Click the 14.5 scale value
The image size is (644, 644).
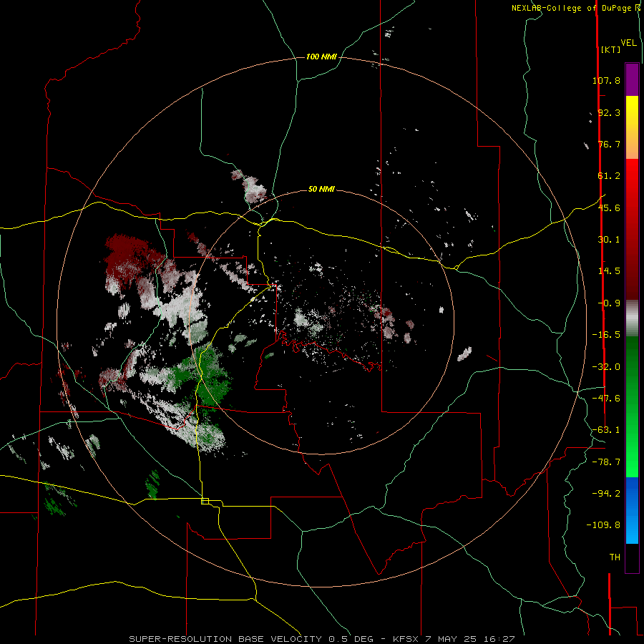point(609,271)
